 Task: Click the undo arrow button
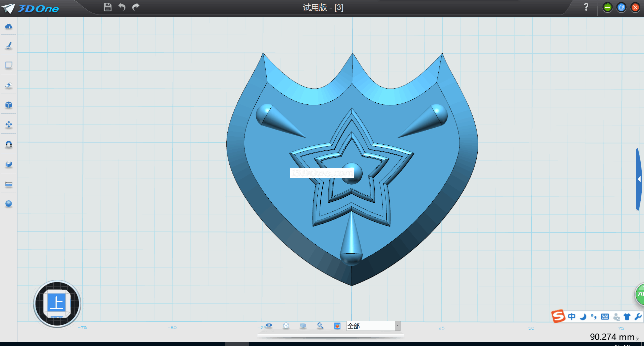pos(122,7)
